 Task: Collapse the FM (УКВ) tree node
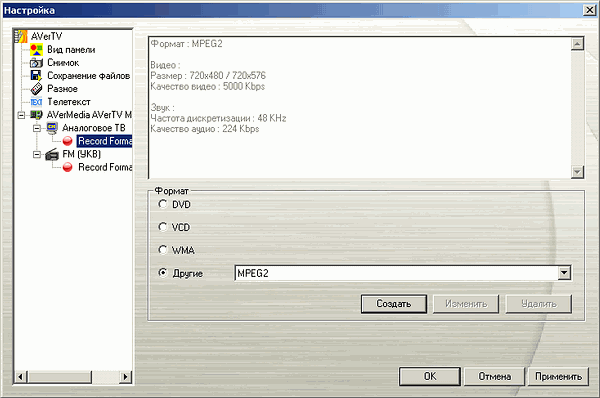tap(37, 154)
